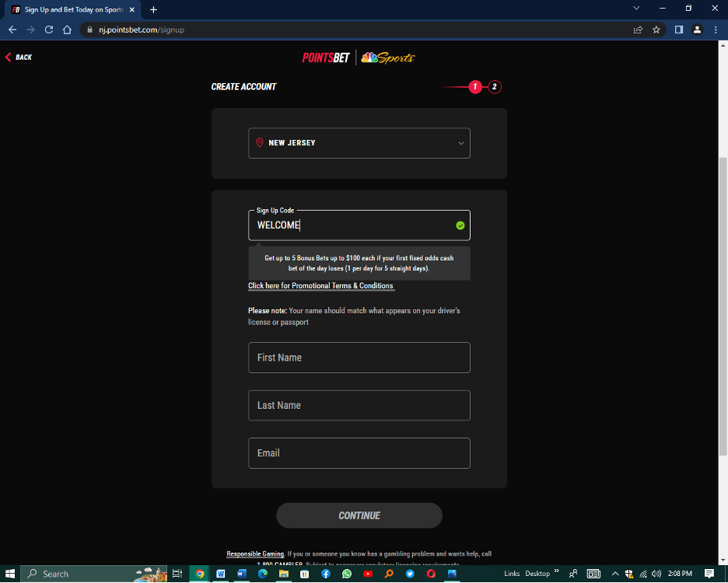Screen dimensions: 728x583
Task: Open the Chrome profile avatar icon
Action: [697, 30]
